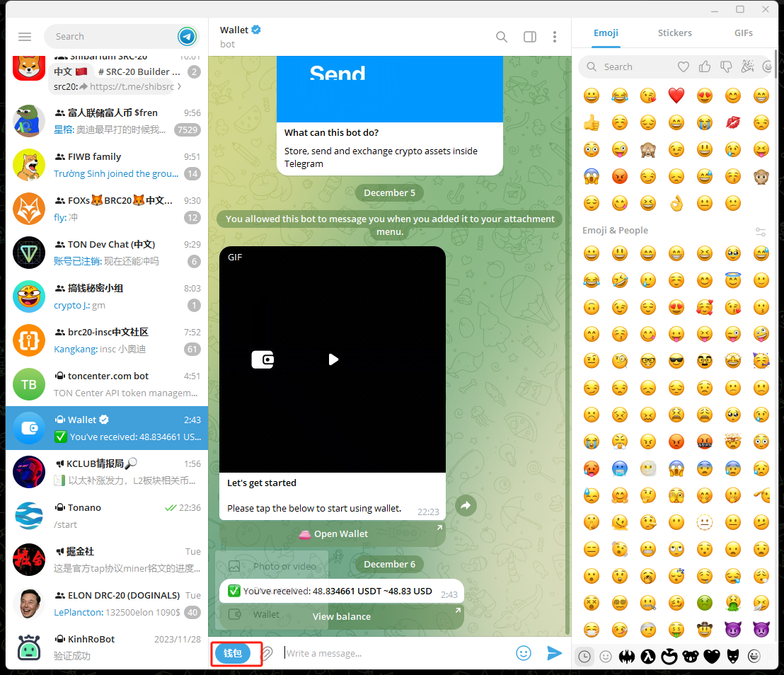Click the View balance button
The height and width of the screenshot is (675, 784).
[342, 616]
